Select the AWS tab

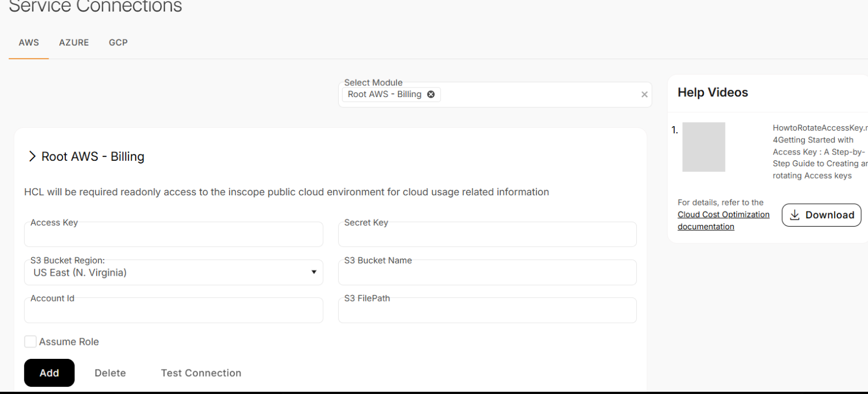click(x=28, y=42)
